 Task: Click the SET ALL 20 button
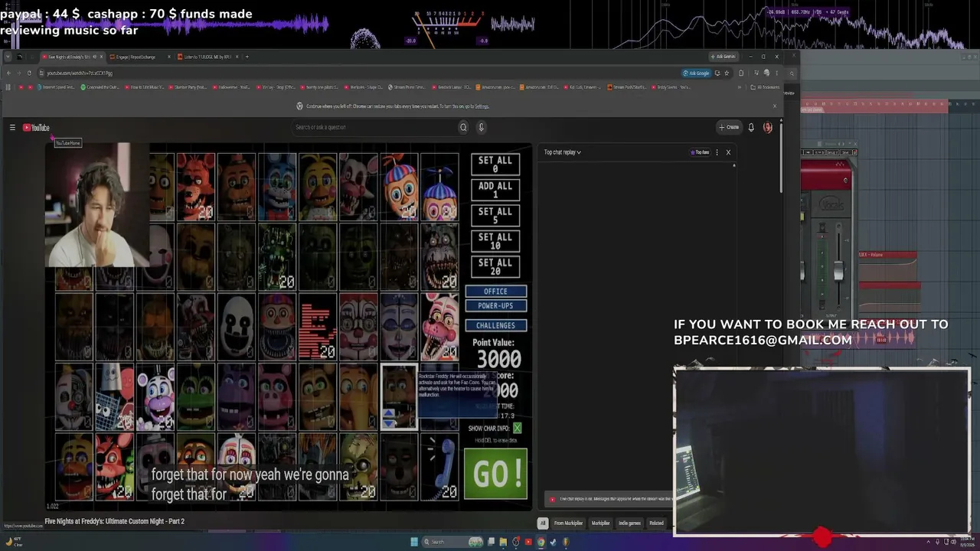495,266
